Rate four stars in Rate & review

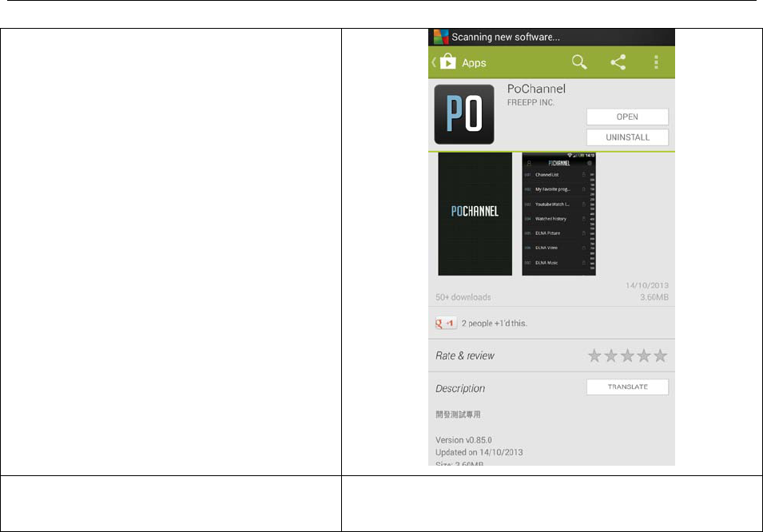pyautogui.click(x=644, y=355)
